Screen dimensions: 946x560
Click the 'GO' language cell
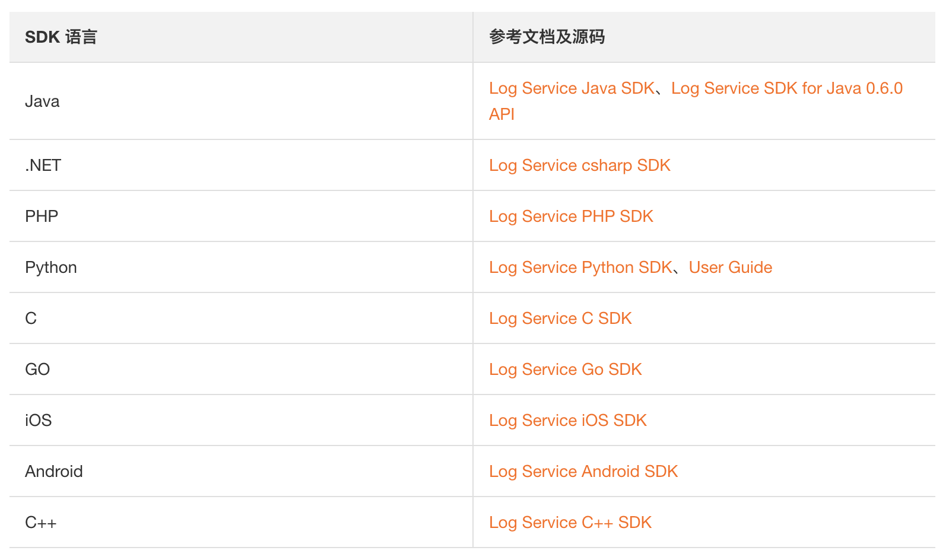point(241,370)
